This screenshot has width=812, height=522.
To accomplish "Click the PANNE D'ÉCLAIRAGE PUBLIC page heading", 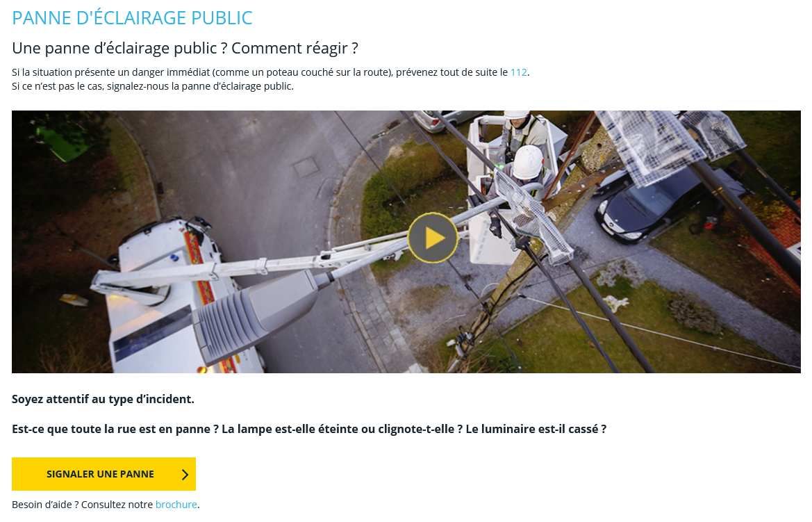I will 132,18.
